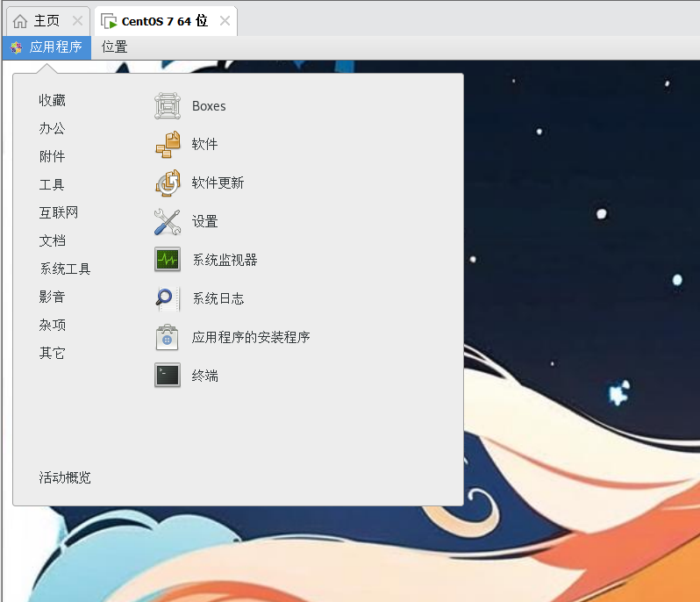The height and width of the screenshot is (602, 700).
Task: Switch to the 主页 tab
Action: tap(38, 21)
